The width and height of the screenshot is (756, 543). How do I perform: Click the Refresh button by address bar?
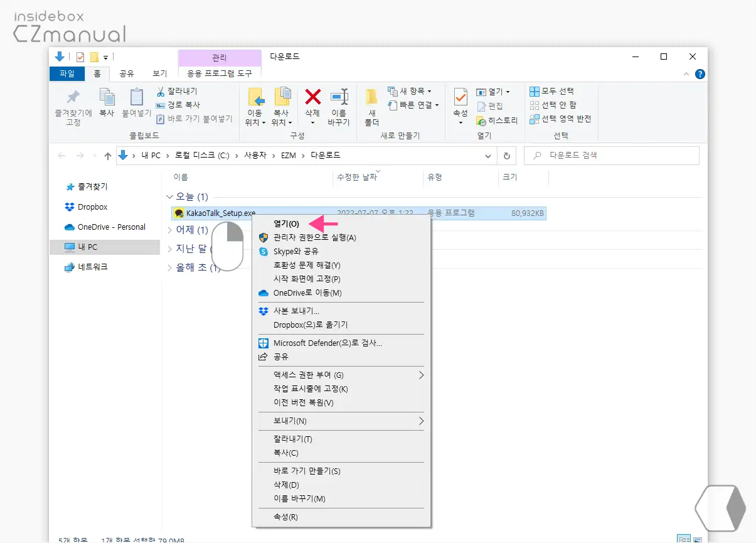[x=506, y=156]
